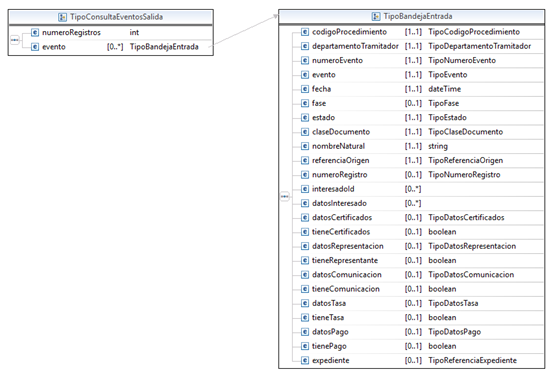Click the TipoEstado type text
Screen dimensions: 551x374
(447, 117)
